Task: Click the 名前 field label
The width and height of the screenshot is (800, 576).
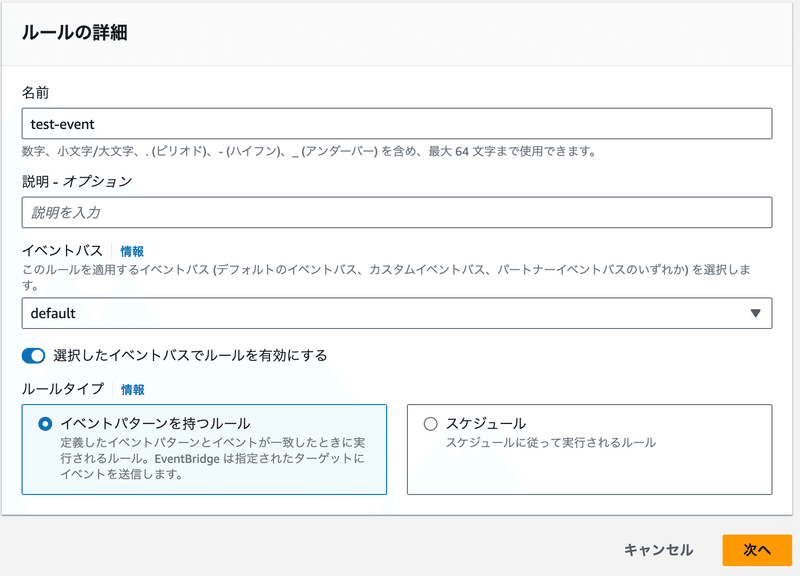Action: coord(35,92)
